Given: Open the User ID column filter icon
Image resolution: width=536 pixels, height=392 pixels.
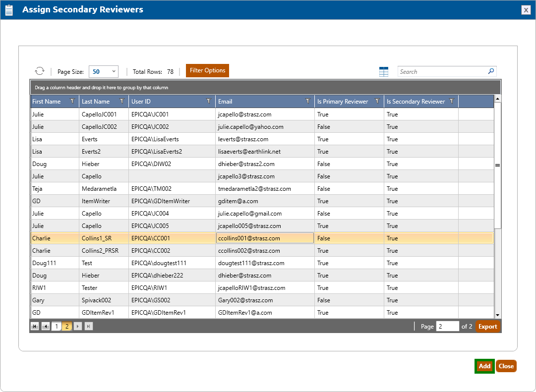Looking at the screenshot, I should (209, 101).
